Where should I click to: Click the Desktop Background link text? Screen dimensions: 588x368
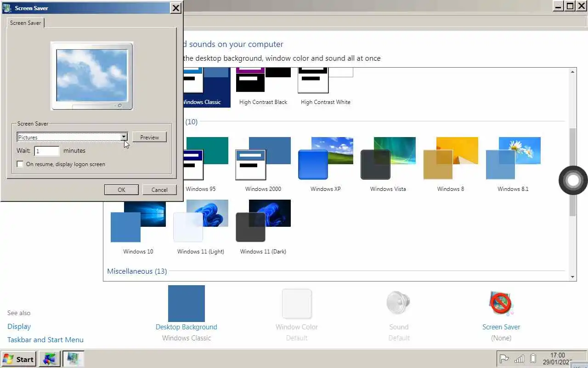[186, 327]
